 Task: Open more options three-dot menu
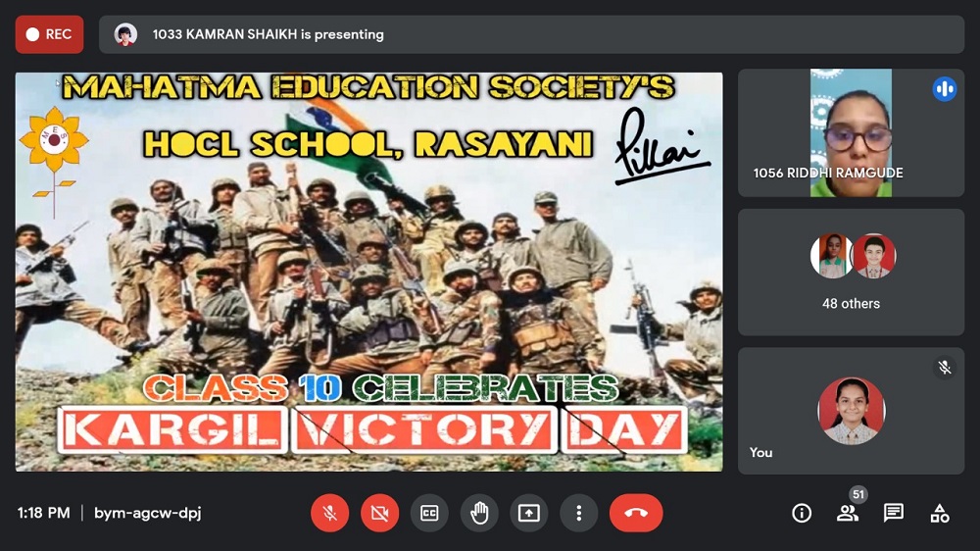pyautogui.click(x=579, y=513)
